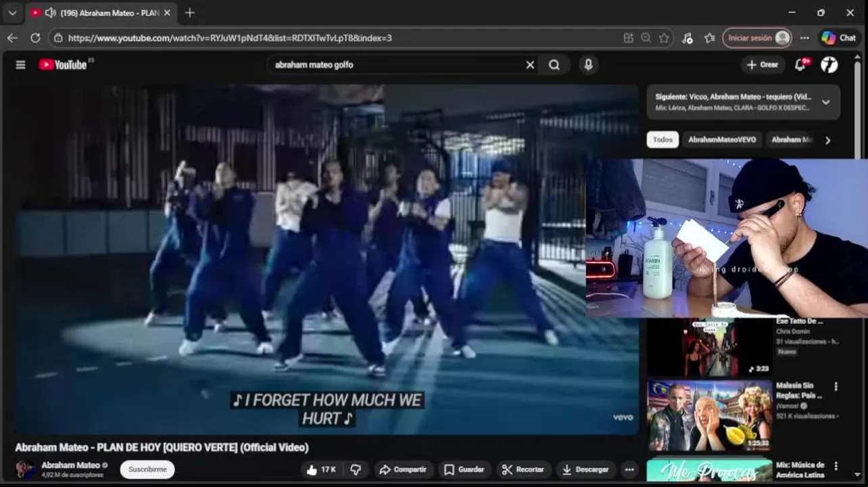868x487 pixels.
Task: View site information lock icon
Action: pos(59,38)
